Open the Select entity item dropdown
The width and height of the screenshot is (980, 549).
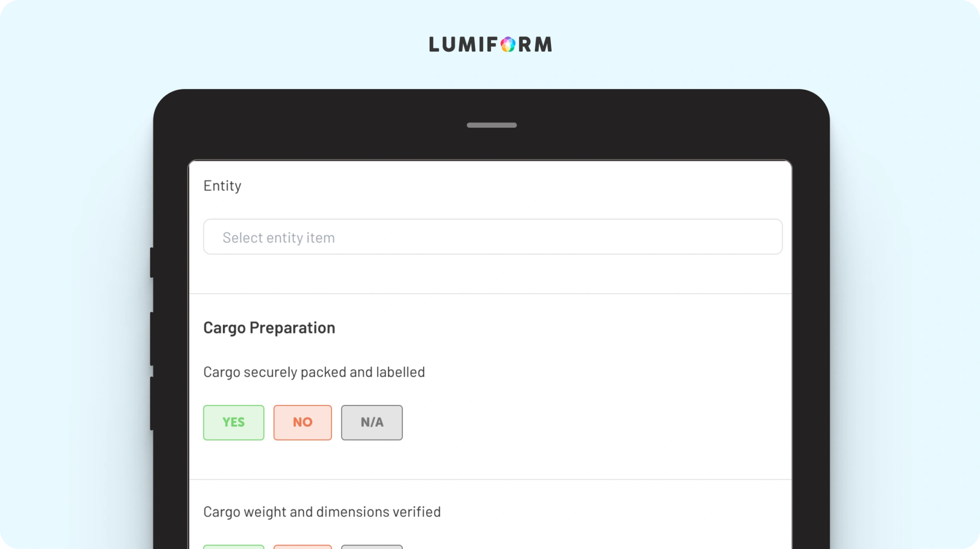492,237
